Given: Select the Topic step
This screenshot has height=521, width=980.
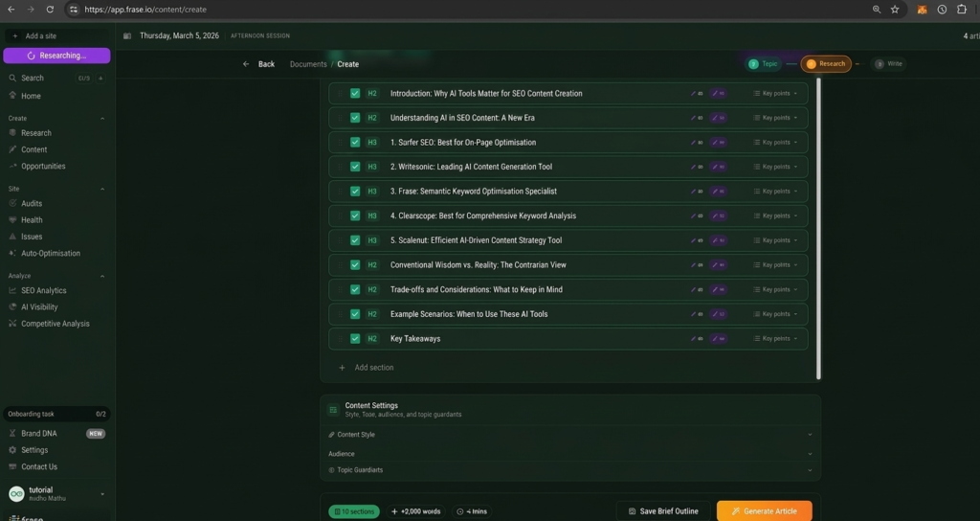Looking at the screenshot, I should click(x=764, y=64).
